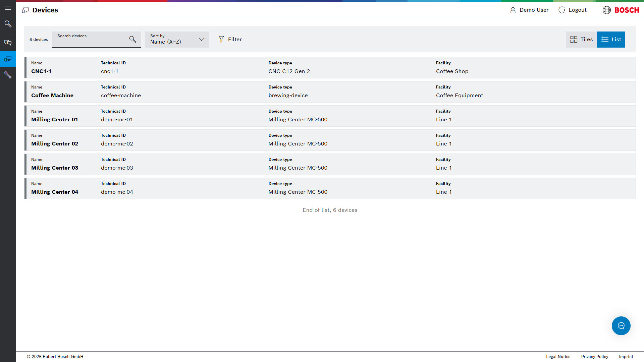Open the sidebar messages chat icon
Screen dimensions: 644x362
8,43
